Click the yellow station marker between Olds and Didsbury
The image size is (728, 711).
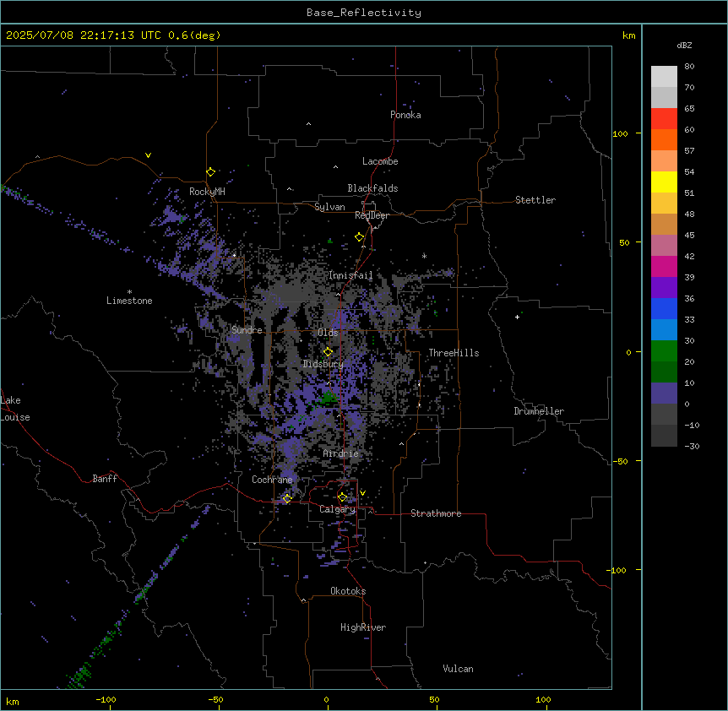tap(328, 352)
